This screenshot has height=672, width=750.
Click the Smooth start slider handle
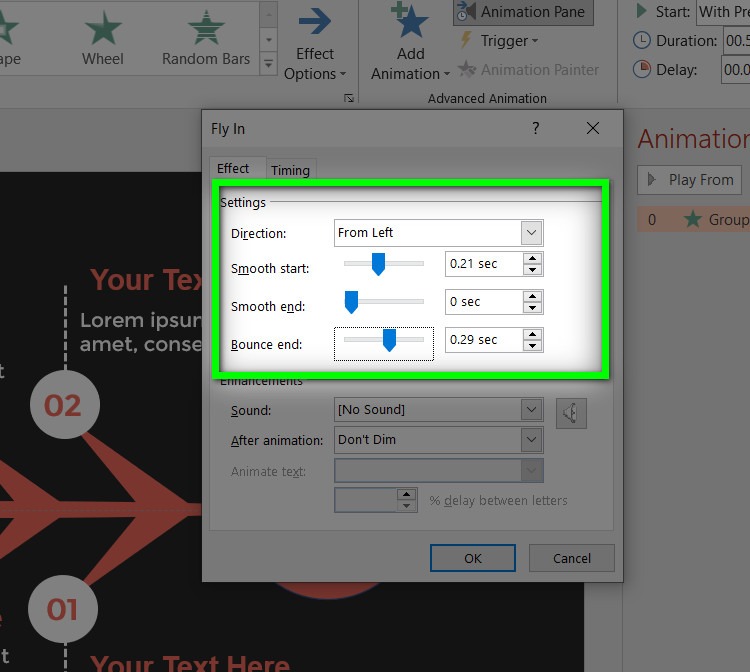pos(378,264)
